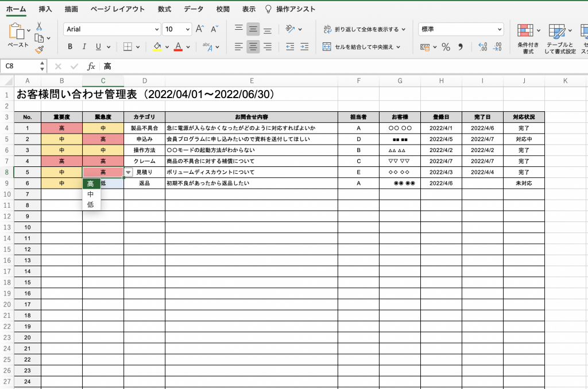
Task: Click the comma style icon
Action: pos(460,47)
